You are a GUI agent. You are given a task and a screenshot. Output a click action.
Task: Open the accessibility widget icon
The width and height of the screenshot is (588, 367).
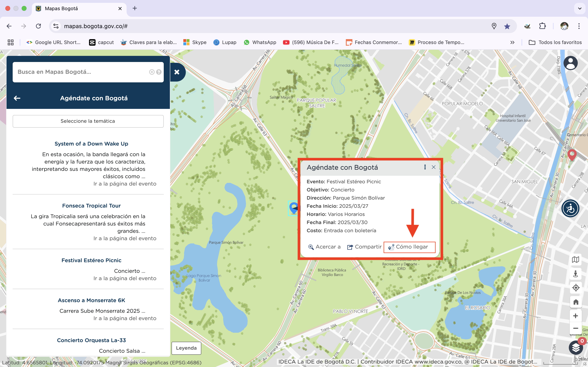(570, 208)
